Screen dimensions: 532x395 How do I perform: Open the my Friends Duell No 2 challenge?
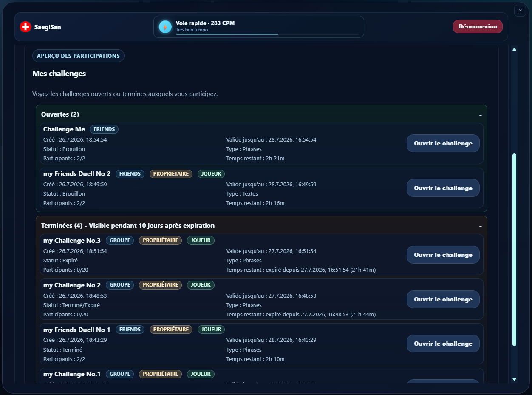(x=443, y=188)
